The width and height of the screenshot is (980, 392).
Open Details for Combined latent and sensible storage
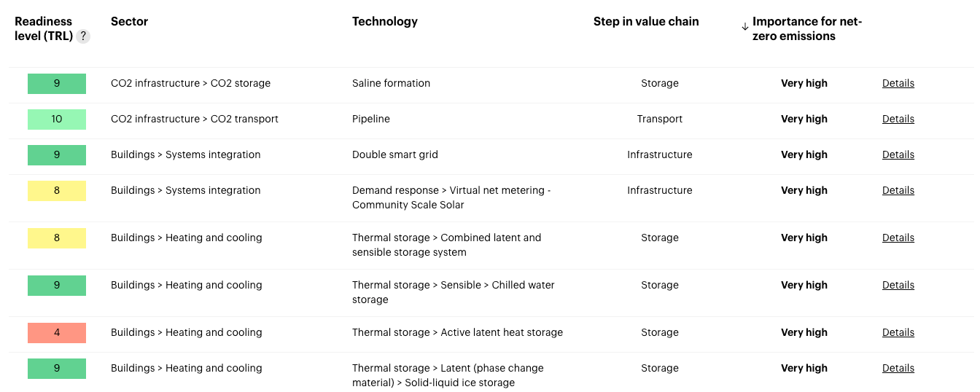point(898,238)
